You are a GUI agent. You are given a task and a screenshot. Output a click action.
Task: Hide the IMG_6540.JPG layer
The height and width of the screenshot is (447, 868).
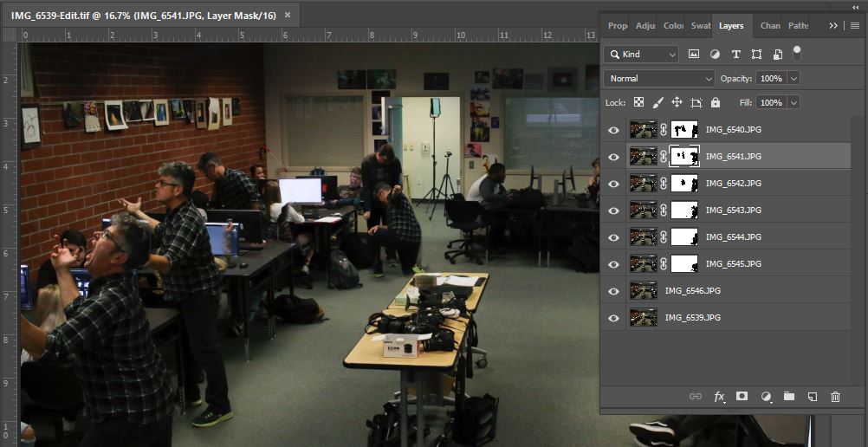(614, 130)
